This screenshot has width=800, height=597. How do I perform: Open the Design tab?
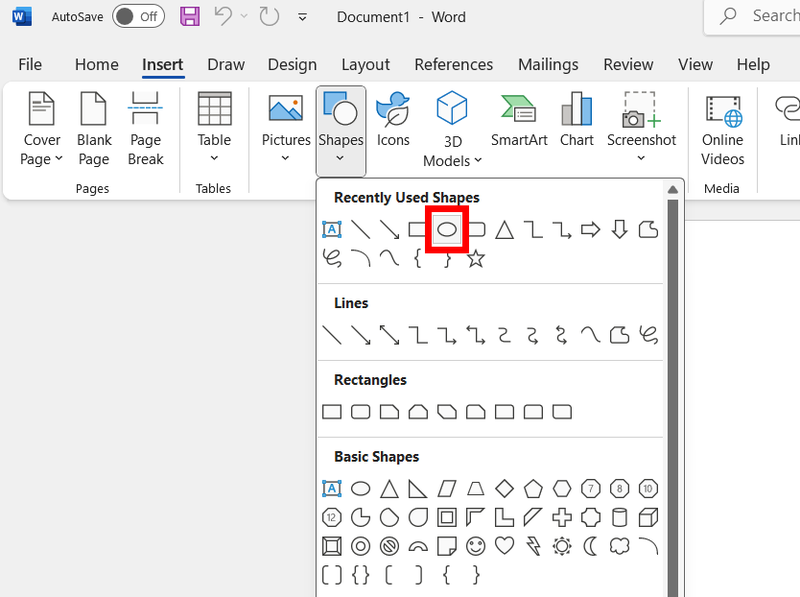[292, 65]
